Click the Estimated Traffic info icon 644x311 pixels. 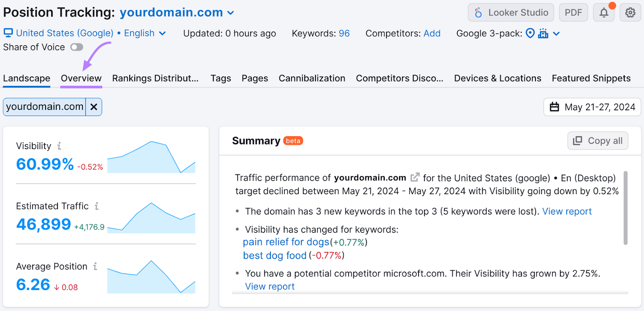point(97,206)
